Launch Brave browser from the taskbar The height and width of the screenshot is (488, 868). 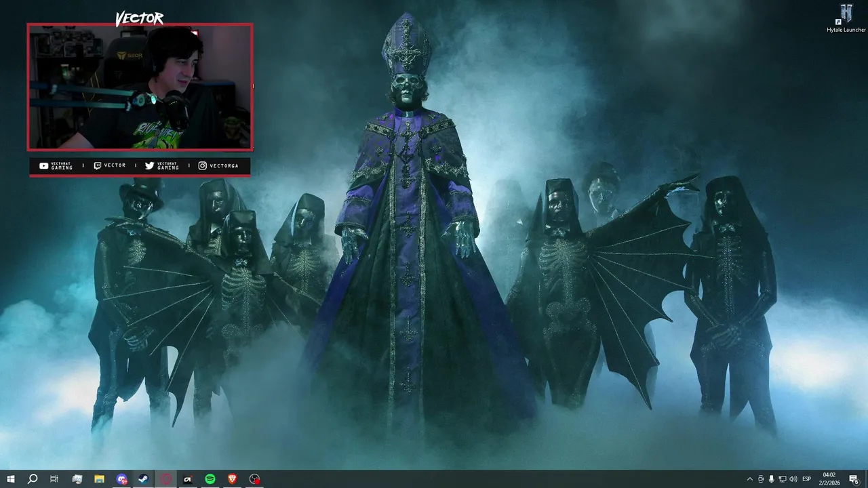(x=233, y=479)
